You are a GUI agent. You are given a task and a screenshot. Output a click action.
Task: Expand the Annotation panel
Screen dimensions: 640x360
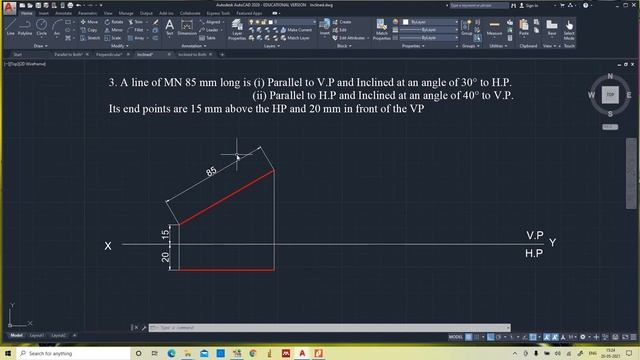coord(193,46)
